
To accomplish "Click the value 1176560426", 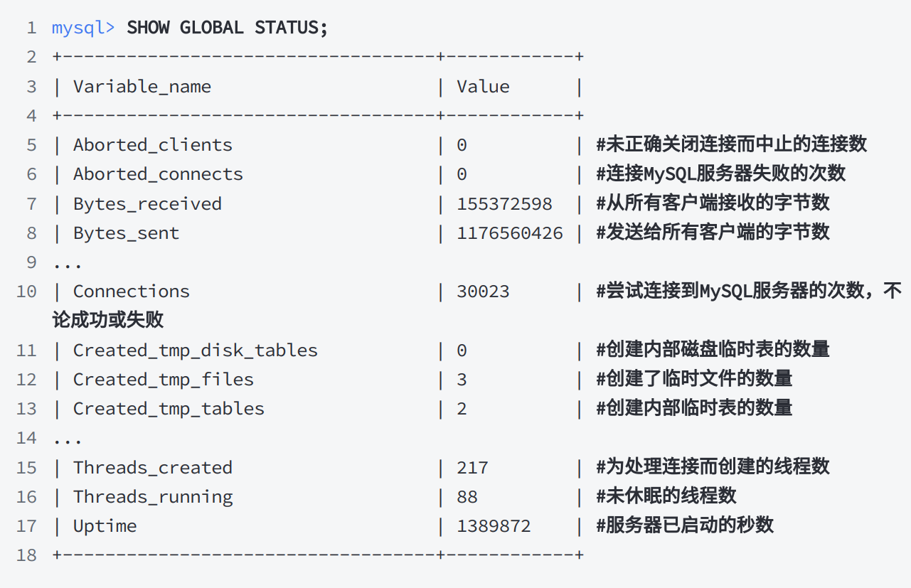I will point(510,233).
